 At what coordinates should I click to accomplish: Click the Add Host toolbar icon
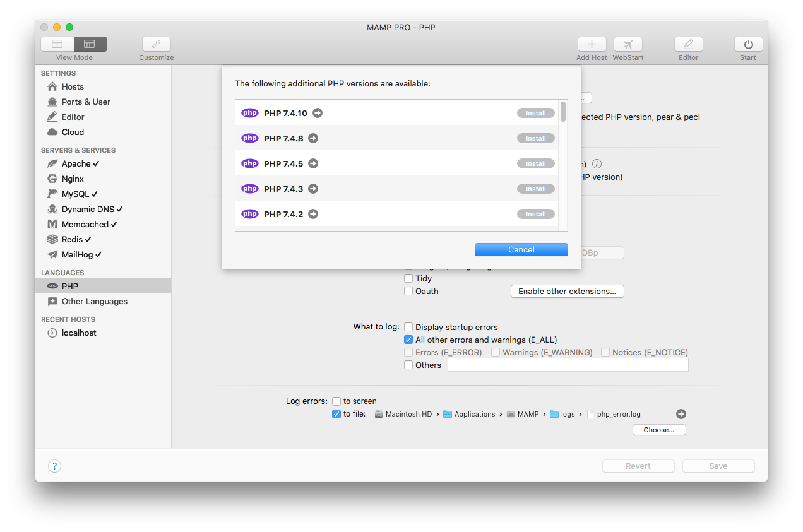point(592,44)
